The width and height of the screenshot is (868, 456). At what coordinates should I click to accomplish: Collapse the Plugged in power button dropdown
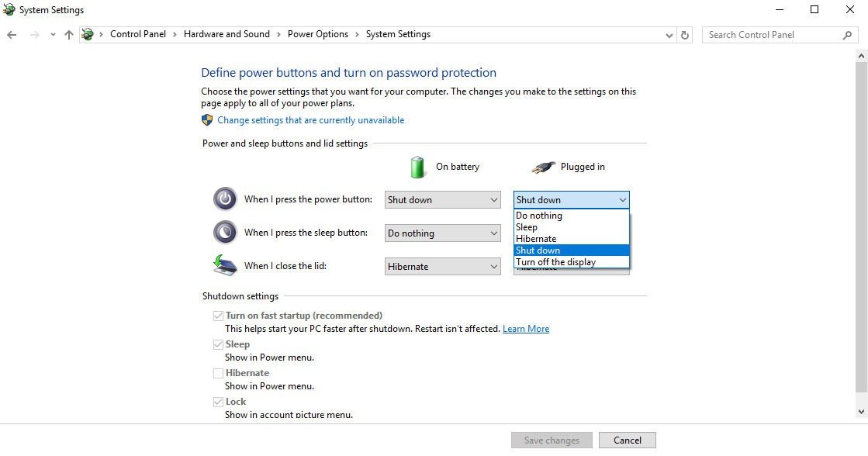(571, 200)
